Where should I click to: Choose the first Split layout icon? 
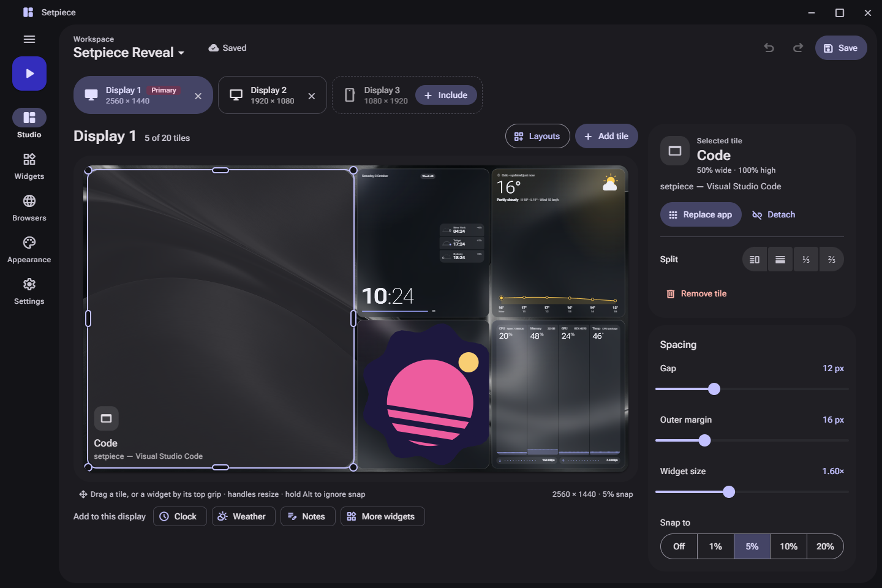click(x=755, y=259)
